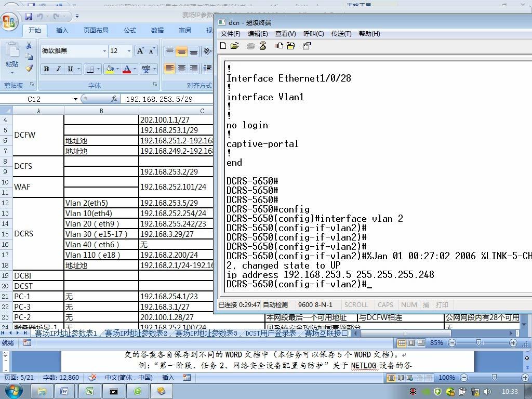Image resolution: width=532 pixels, height=399 pixels.
Task: Click cell with Vlan 10(eth4)
Action: pos(101,213)
